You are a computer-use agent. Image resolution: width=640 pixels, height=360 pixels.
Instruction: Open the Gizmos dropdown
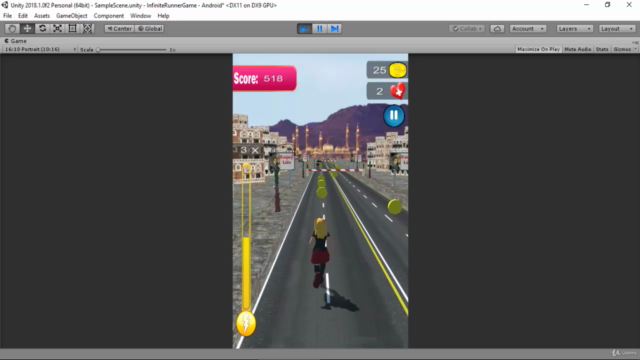624,49
